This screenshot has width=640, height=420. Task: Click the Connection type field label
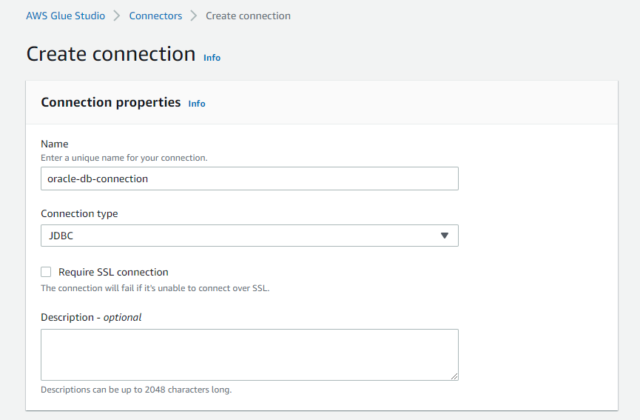tap(79, 213)
